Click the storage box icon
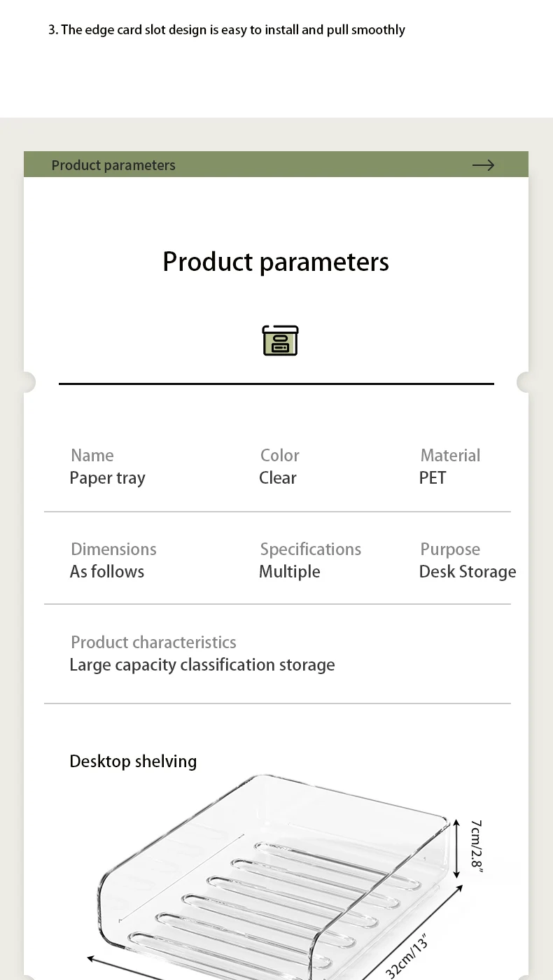553x980 pixels. (x=280, y=340)
